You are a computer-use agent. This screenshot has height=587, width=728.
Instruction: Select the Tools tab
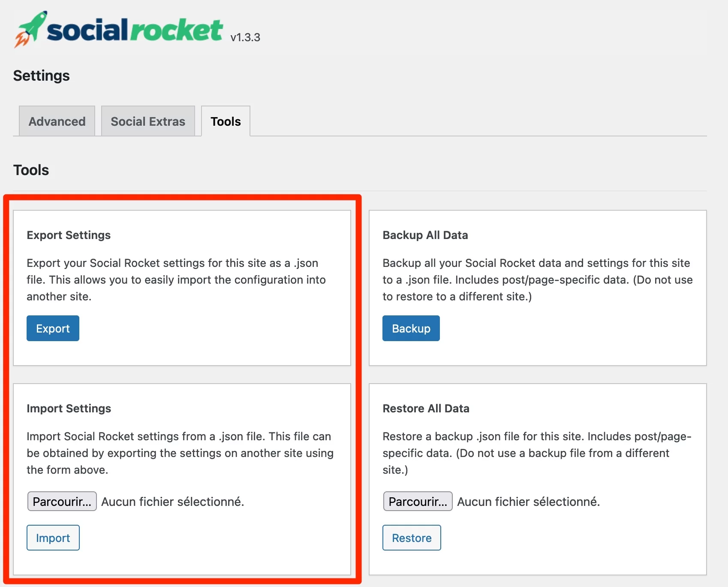tap(226, 121)
